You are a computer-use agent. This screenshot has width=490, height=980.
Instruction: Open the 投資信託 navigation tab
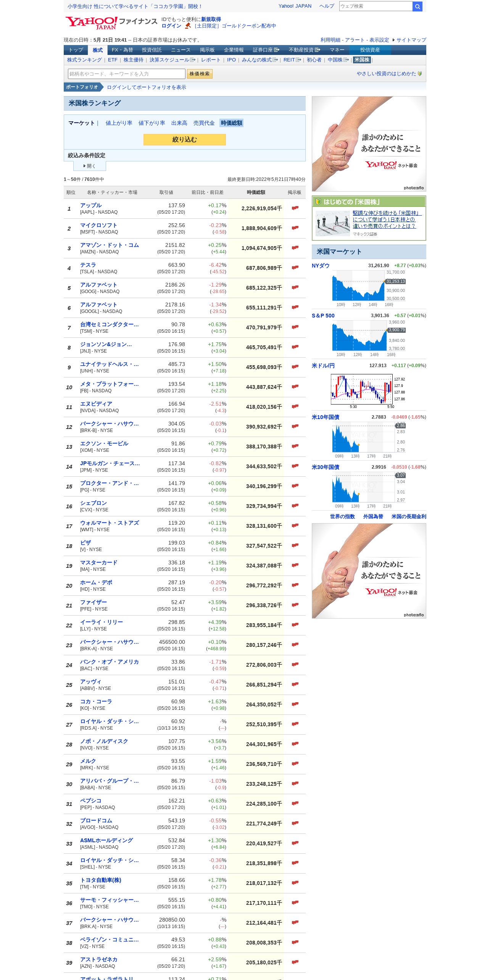(x=152, y=50)
